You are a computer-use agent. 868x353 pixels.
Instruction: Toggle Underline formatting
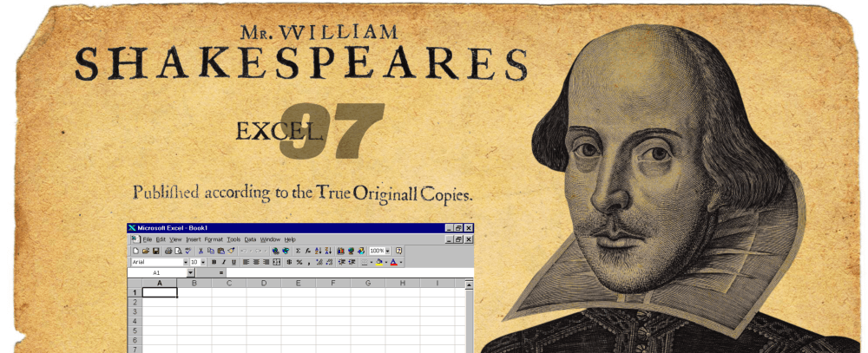pyautogui.click(x=233, y=262)
